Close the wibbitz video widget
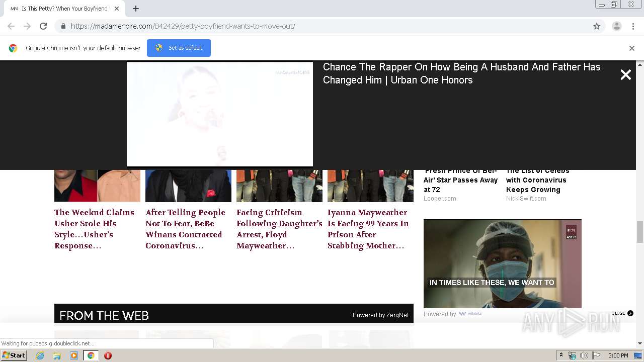The height and width of the screenshot is (362, 644). pos(622,313)
